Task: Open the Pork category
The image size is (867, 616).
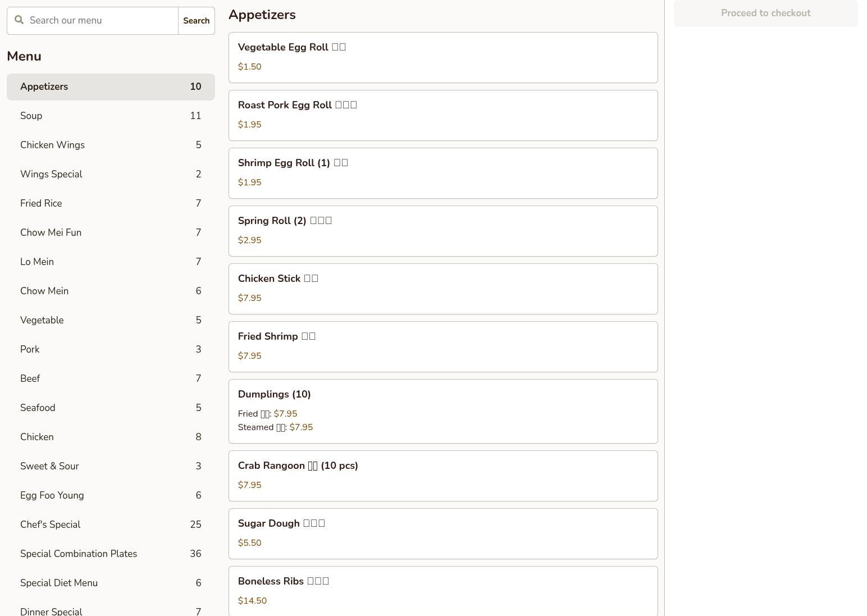Action: [x=111, y=350]
